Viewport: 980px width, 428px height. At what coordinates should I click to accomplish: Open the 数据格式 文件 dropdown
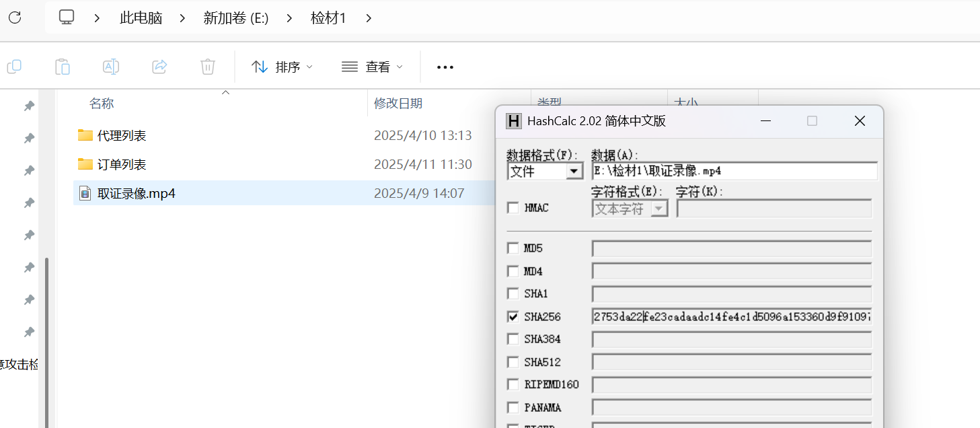coord(574,172)
